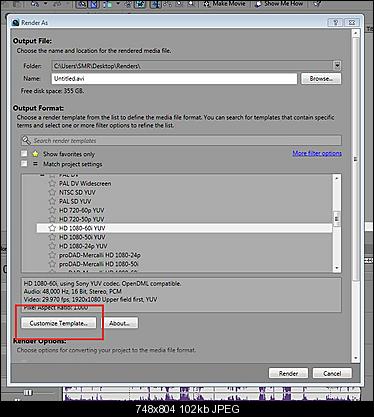Screen dimensions: 374x417
Task: Click the About button
Action: (x=119, y=323)
